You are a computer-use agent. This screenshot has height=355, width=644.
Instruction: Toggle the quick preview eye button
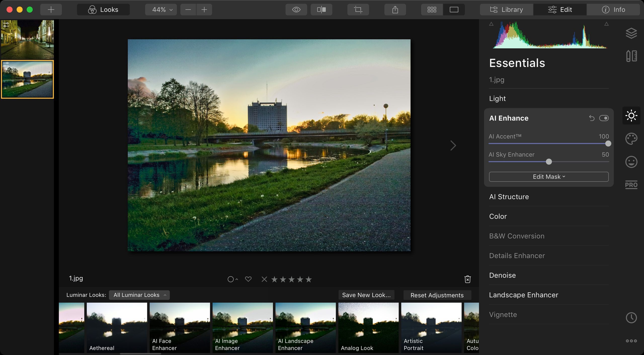pyautogui.click(x=296, y=10)
